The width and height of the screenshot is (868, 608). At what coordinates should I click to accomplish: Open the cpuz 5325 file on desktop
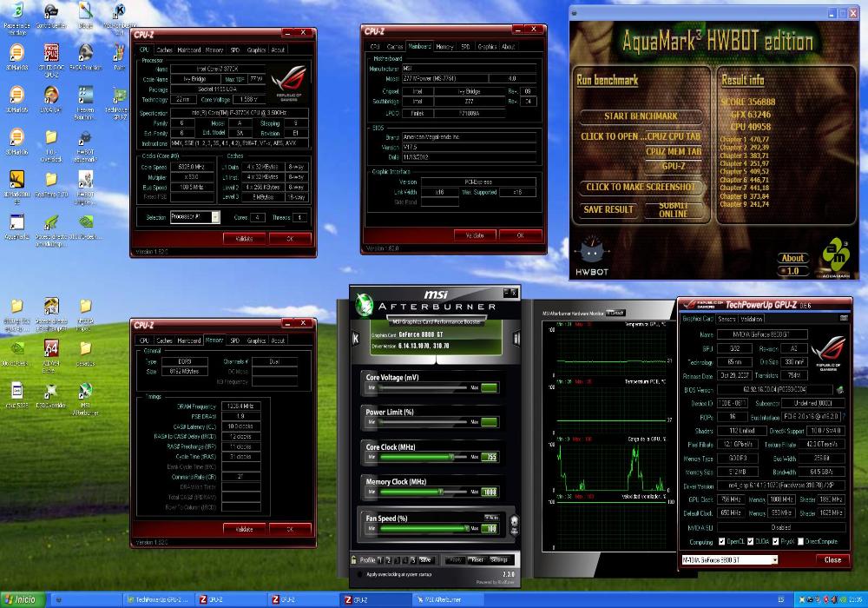click(16, 395)
